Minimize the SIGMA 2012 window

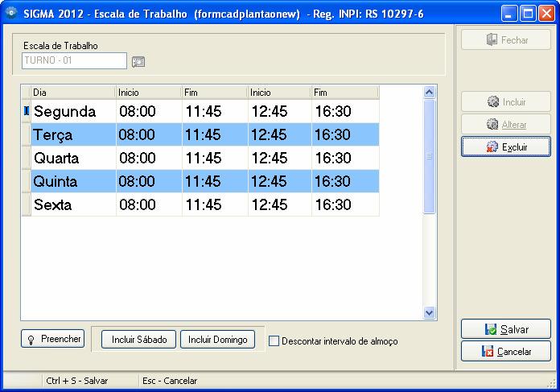tap(509, 14)
